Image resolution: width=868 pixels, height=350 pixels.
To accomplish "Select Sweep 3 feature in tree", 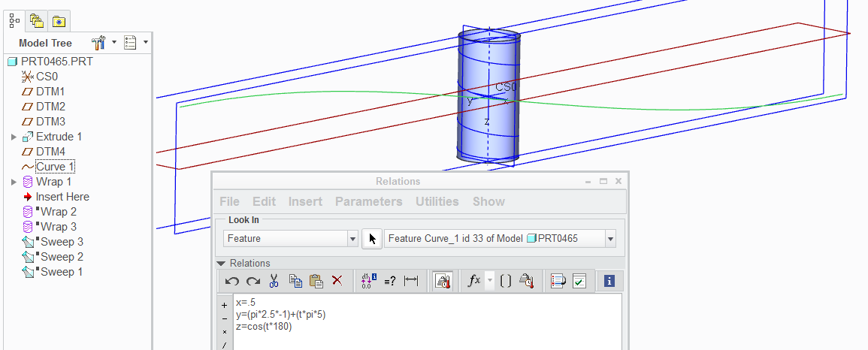I will 53,242.
